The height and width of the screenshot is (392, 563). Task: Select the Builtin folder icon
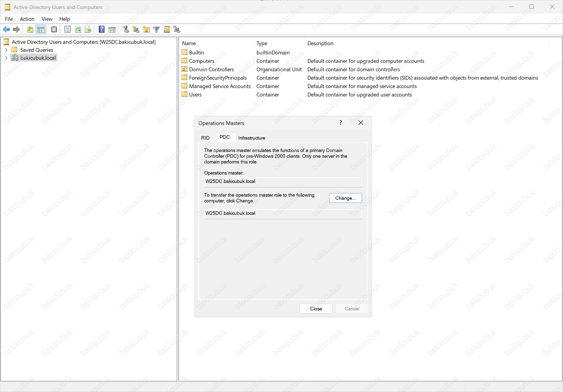pyautogui.click(x=184, y=52)
